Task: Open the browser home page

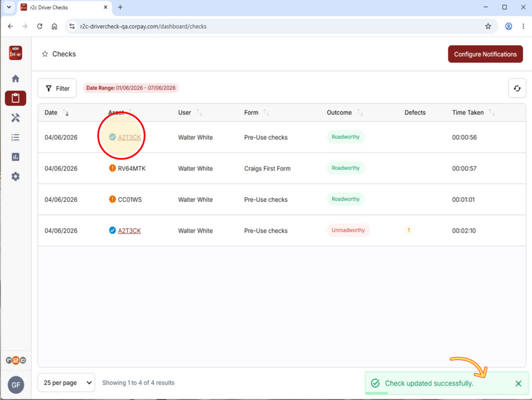Action: point(54,26)
